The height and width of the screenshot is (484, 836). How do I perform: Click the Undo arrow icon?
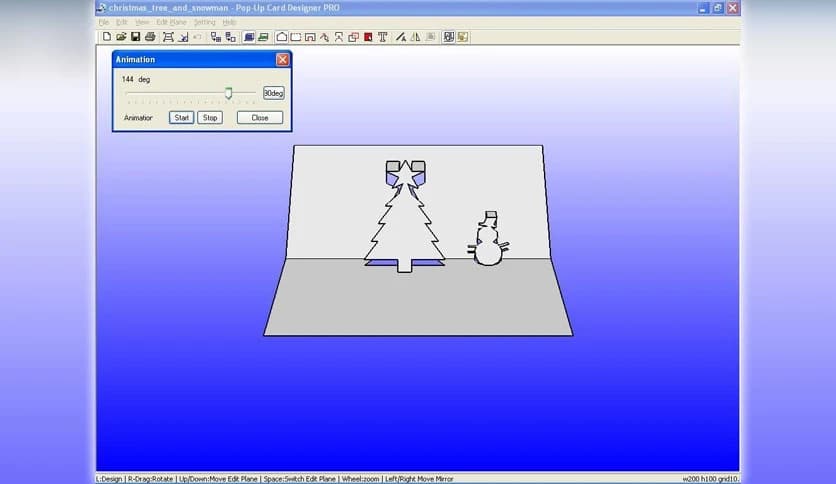198,37
